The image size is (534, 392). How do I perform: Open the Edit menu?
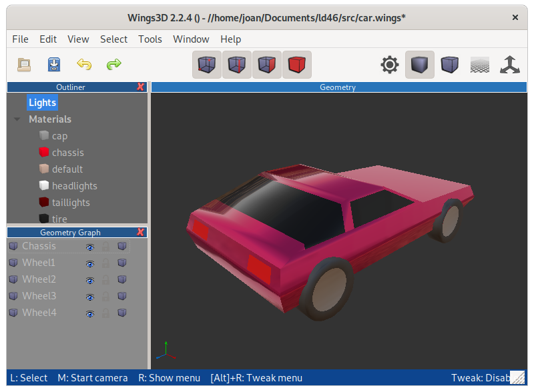[x=48, y=39]
